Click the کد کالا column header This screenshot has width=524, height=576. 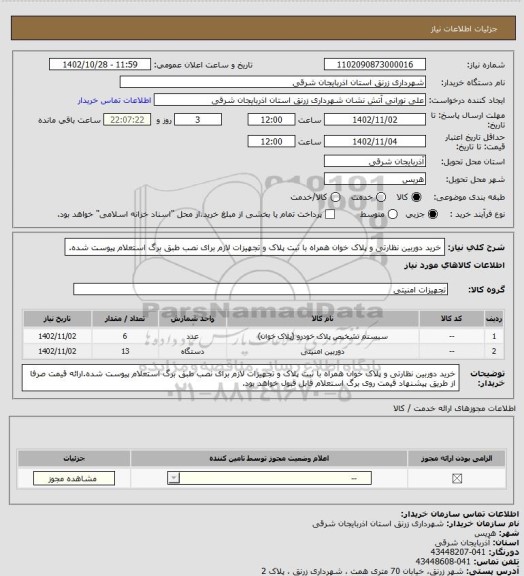tap(452, 319)
